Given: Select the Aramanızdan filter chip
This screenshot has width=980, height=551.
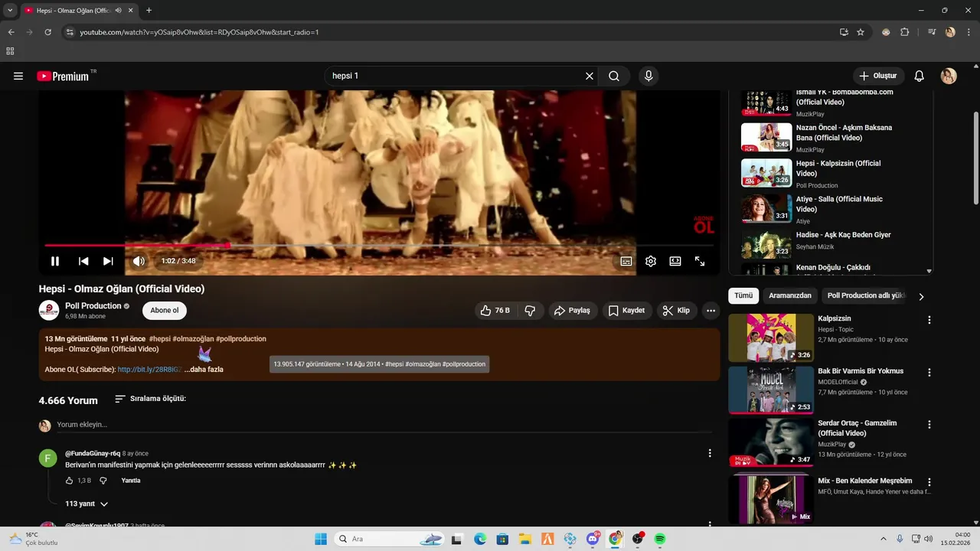Looking at the screenshot, I should [x=790, y=295].
